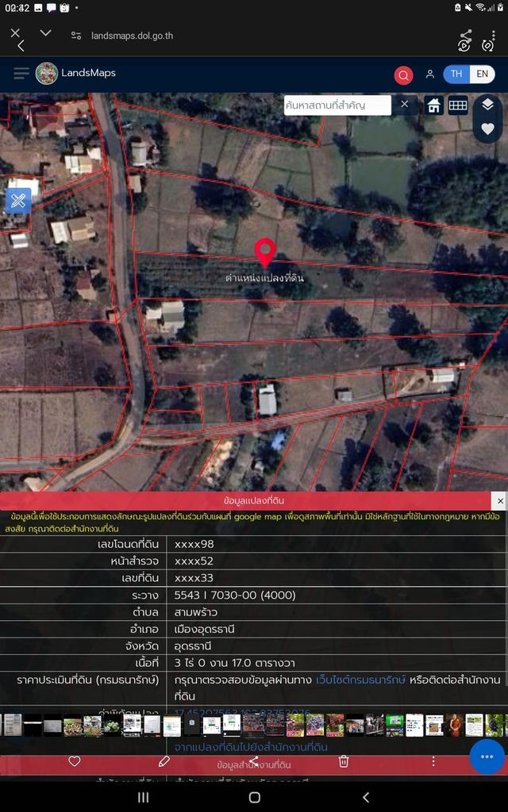Click the red parcel location pin
The height and width of the screenshot is (812, 508).
(265, 252)
